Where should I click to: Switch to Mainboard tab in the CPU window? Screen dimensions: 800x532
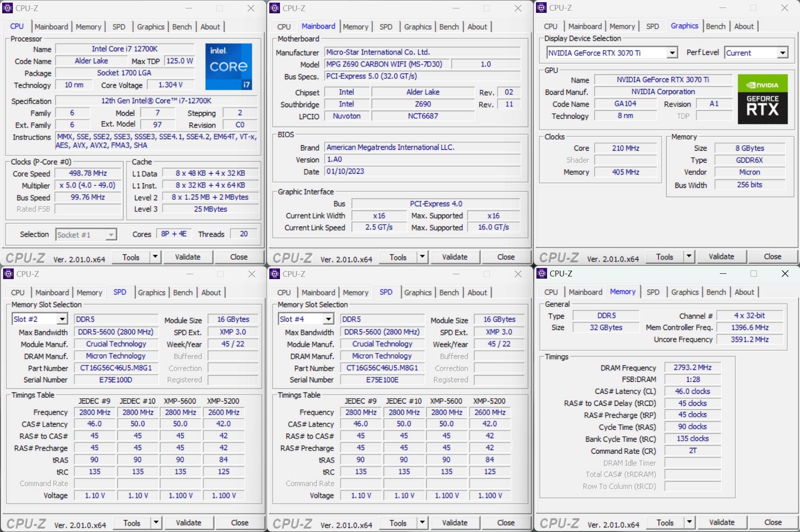[51, 27]
